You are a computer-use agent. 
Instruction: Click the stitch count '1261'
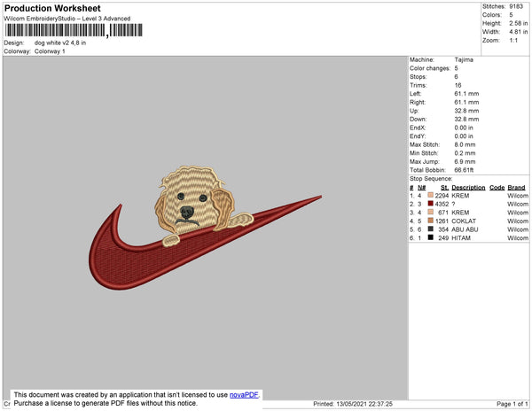pos(442,221)
